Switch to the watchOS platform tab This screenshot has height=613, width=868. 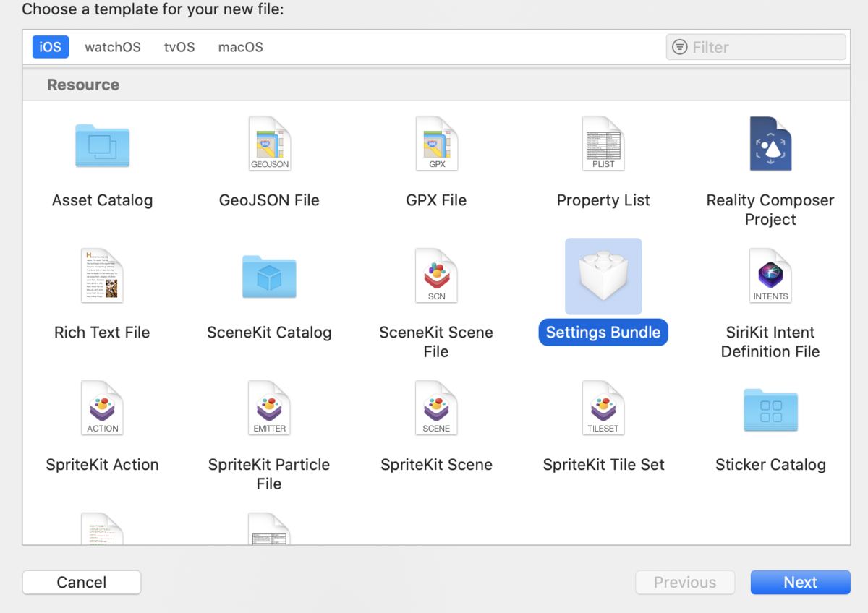point(113,47)
